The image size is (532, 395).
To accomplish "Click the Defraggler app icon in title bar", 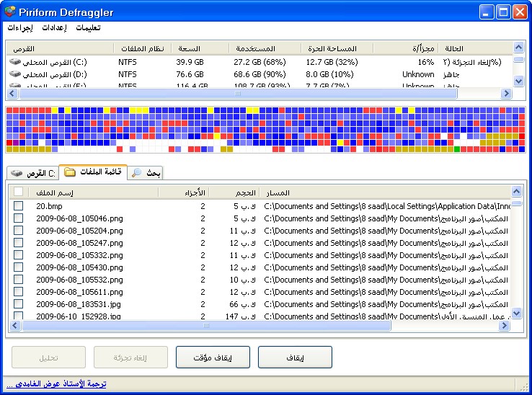I will (10, 12).
